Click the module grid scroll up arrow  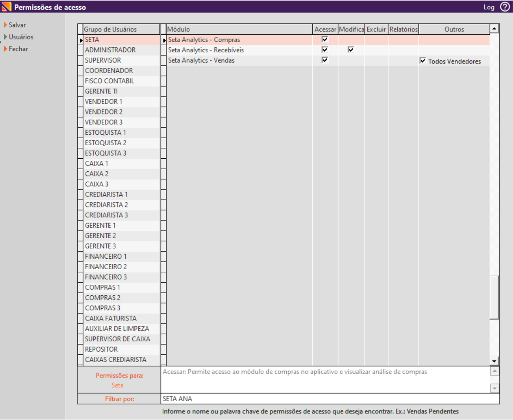(494, 29)
